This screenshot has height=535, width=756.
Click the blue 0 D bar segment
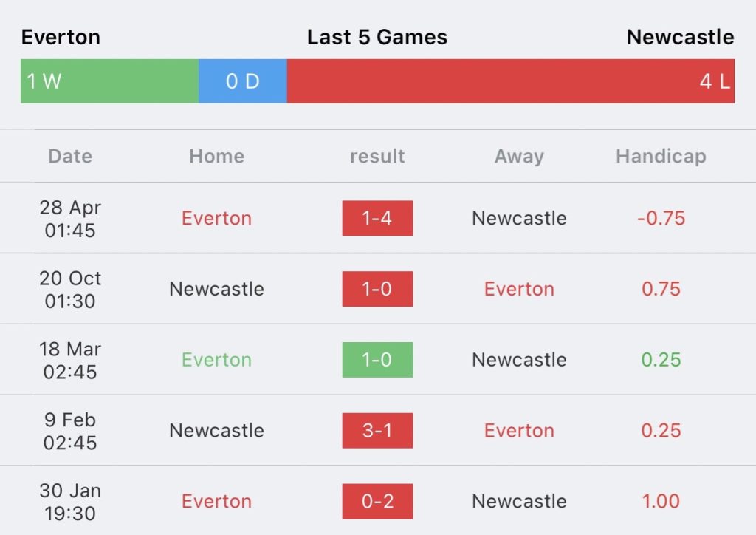coord(242,81)
